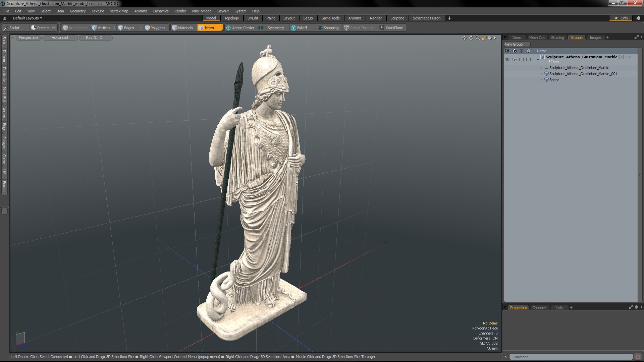Click the render camera column header icon
The width and height of the screenshot is (644, 362).
coord(515,51)
